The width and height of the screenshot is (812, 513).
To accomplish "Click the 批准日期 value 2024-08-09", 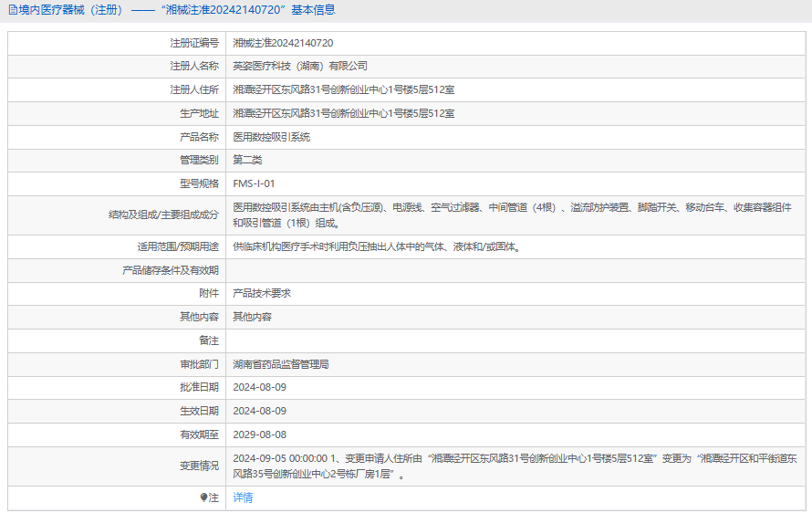I will [x=259, y=387].
